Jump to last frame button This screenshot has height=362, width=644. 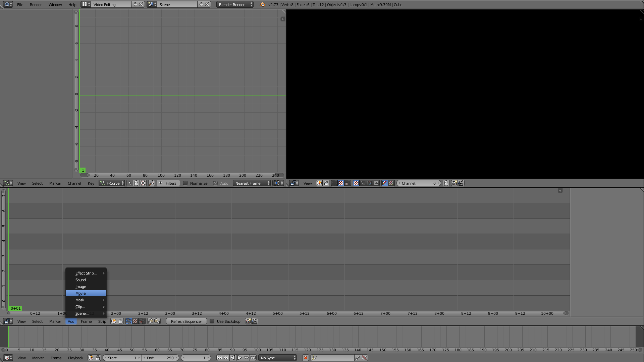[253, 358]
